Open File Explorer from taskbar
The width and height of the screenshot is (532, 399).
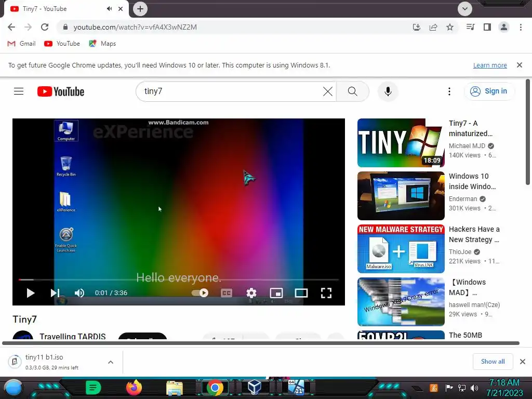click(x=175, y=388)
